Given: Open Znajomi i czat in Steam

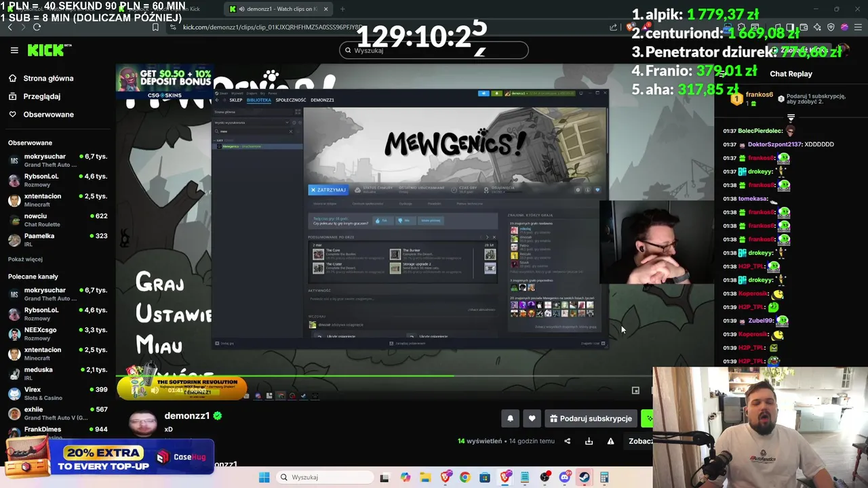Looking at the screenshot, I should click(x=592, y=344).
